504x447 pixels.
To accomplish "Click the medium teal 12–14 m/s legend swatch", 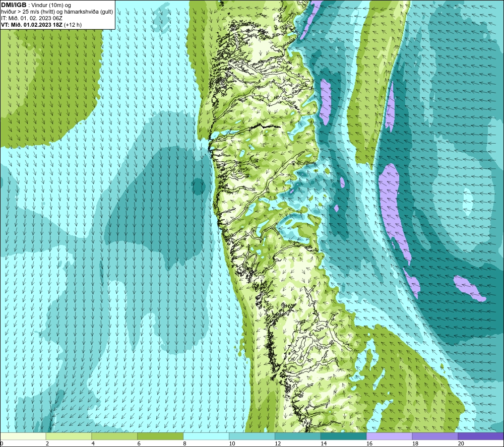I will [x=298, y=436].
